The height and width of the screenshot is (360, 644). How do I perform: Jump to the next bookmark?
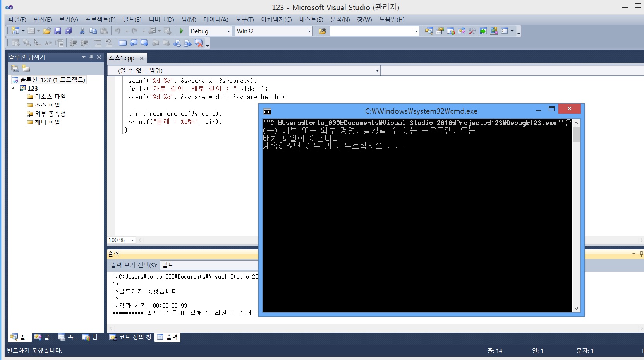click(x=144, y=43)
